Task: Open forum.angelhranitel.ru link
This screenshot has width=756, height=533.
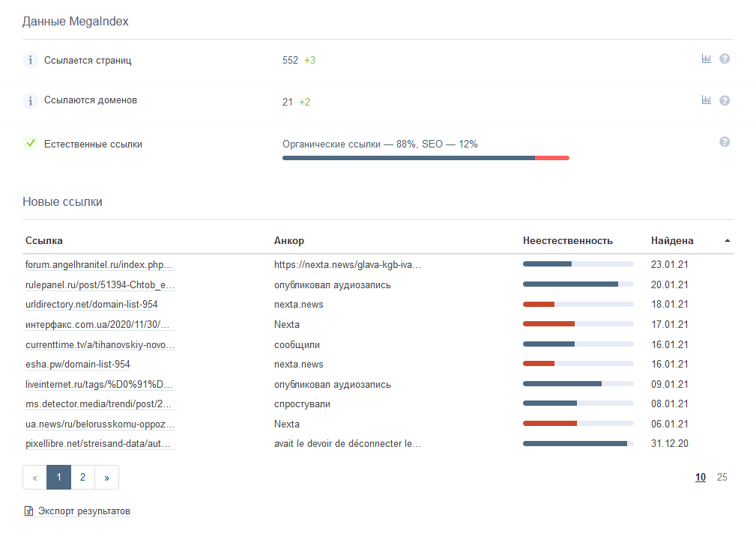Action: point(99,265)
